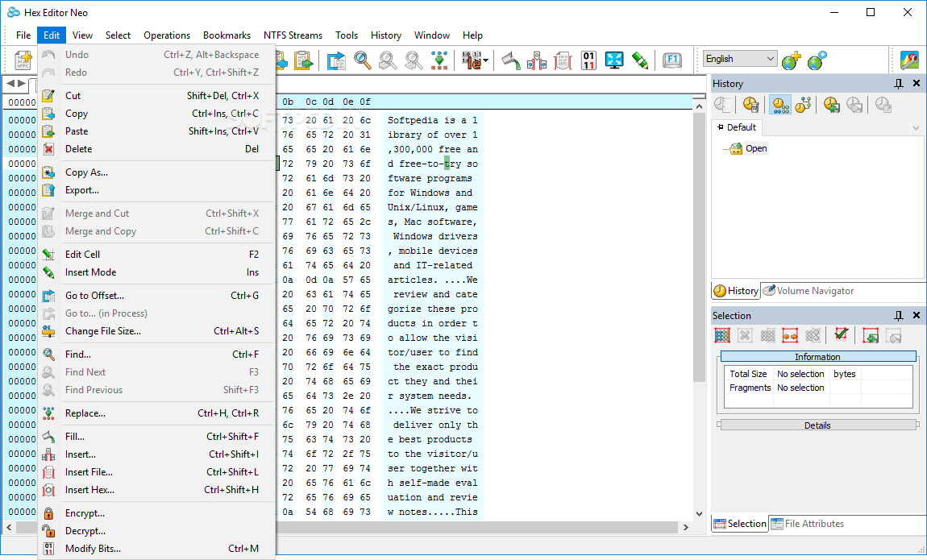Open dropdown arrow next to hex 1e icon

486,60
